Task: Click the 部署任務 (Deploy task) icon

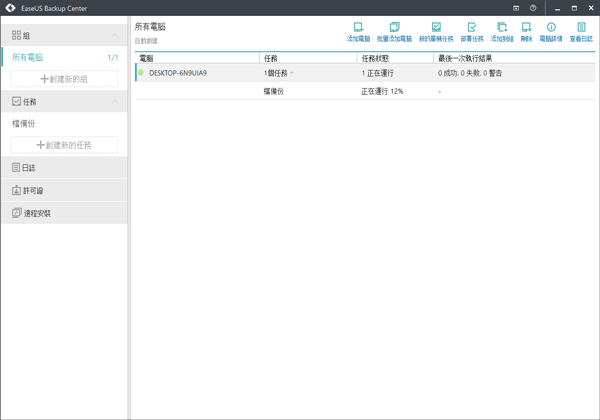Action: tap(472, 28)
